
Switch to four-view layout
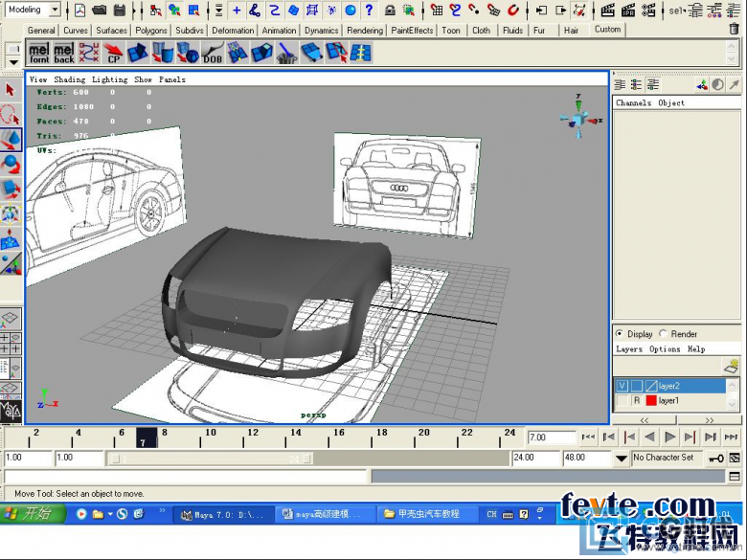[11, 344]
